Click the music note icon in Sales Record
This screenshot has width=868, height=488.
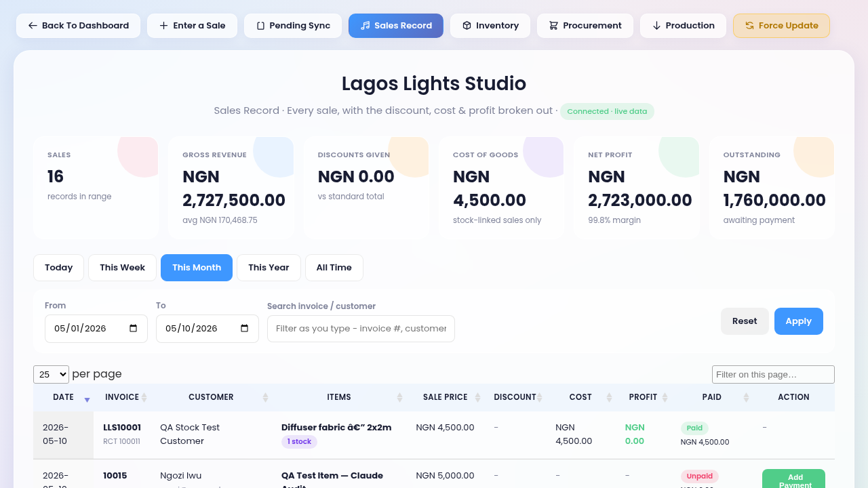tap(365, 26)
